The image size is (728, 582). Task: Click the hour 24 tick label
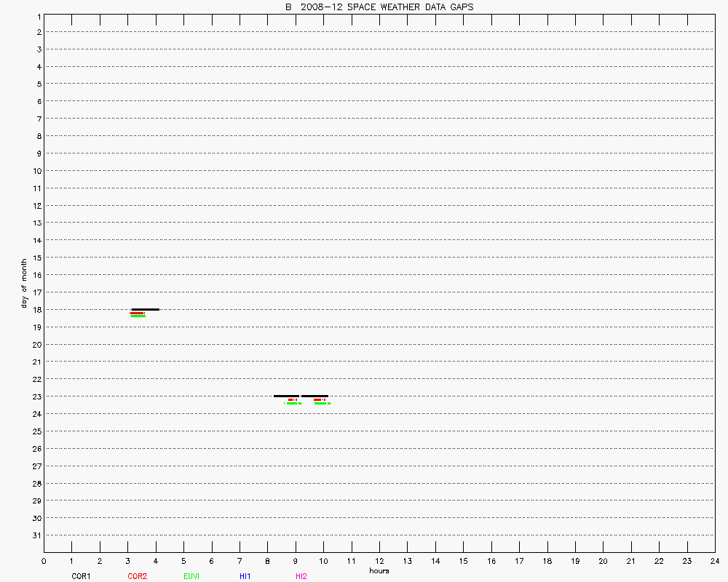point(714,561)
